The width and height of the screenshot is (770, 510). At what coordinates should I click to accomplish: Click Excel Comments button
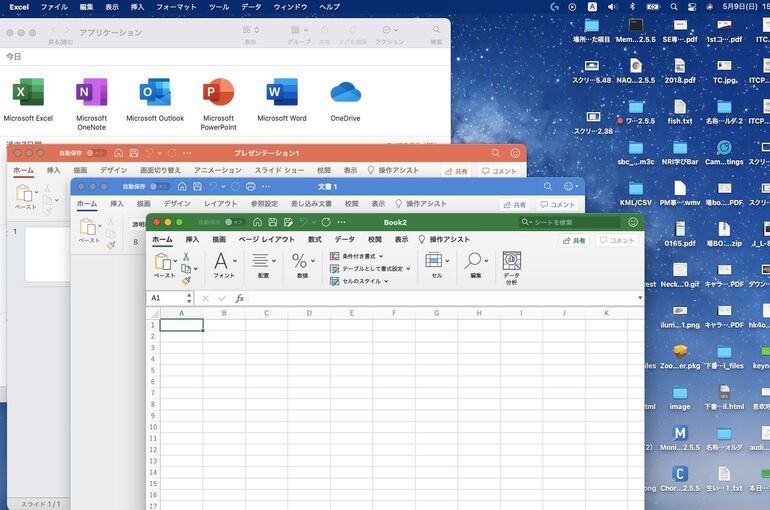617,241
